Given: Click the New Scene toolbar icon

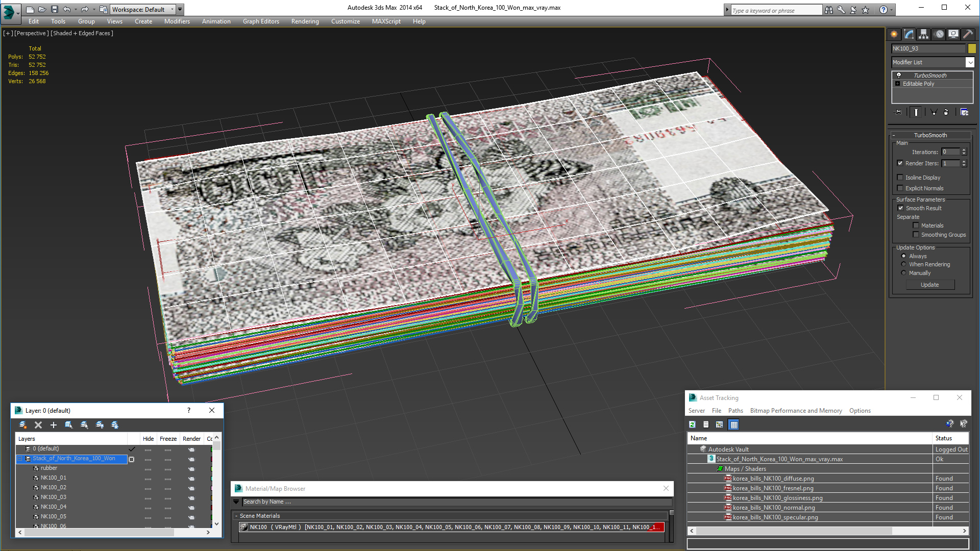Looking at the screenshot, I should 30,9.
